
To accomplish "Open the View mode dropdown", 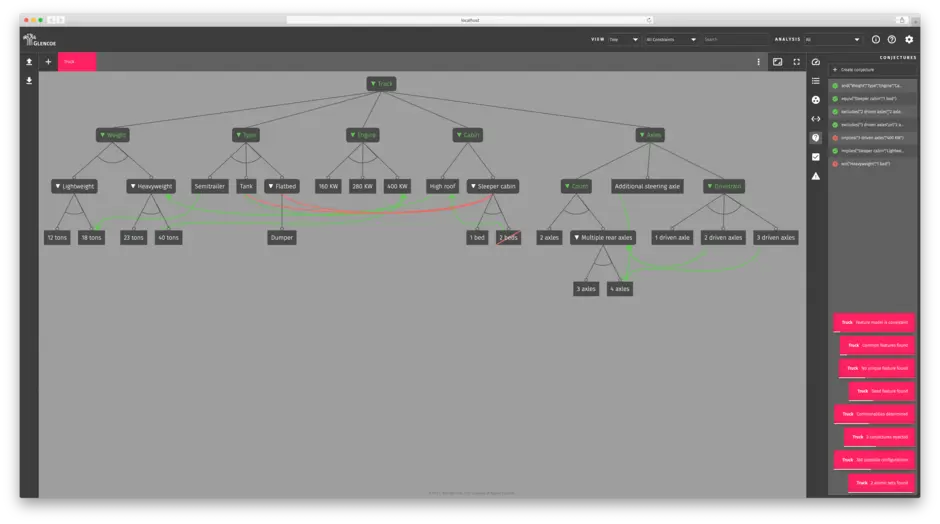I will tap(623, 39).
